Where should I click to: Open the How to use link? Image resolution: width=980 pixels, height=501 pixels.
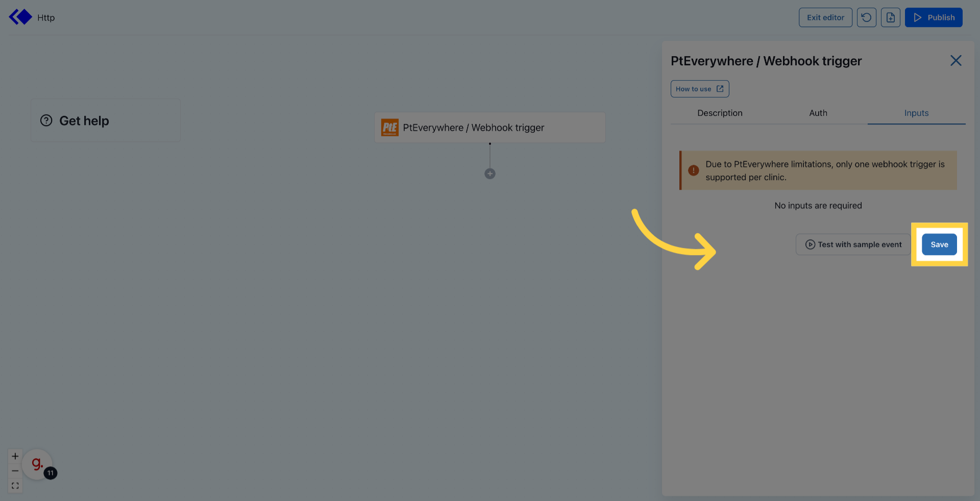click(700, 89)
